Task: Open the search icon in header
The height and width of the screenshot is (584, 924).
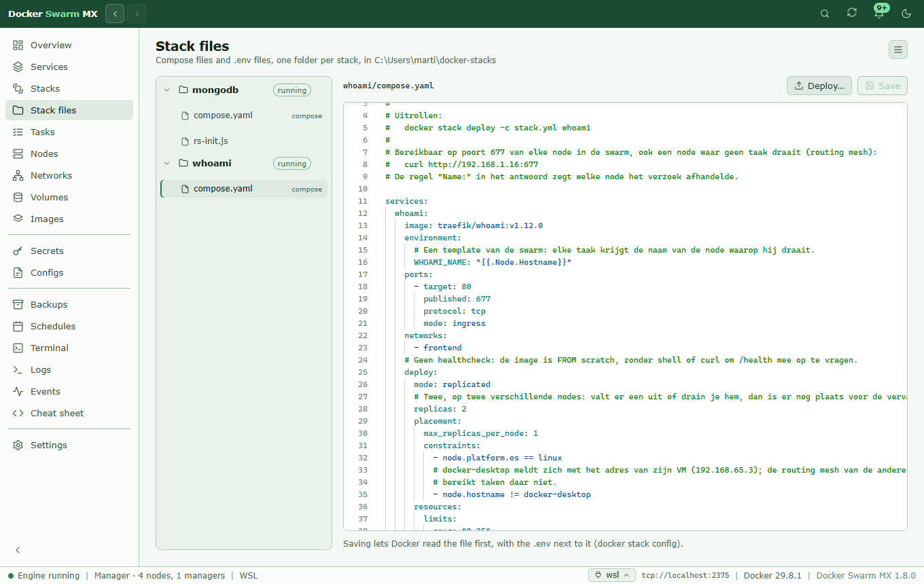Action: pyautogui.click(x=825, y=14)
